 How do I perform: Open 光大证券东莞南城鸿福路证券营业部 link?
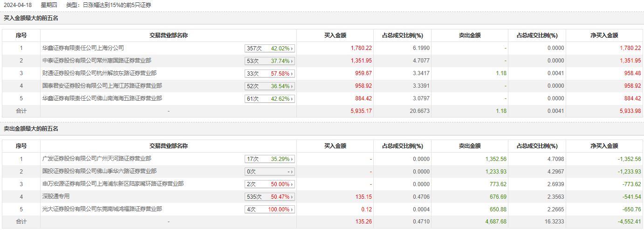(x=102, y=209)
